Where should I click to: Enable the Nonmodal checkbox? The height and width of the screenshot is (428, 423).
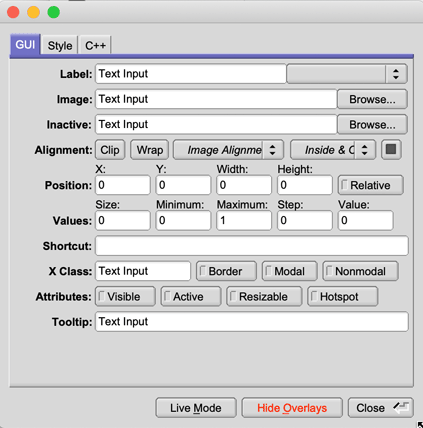[x=360, y=271]
